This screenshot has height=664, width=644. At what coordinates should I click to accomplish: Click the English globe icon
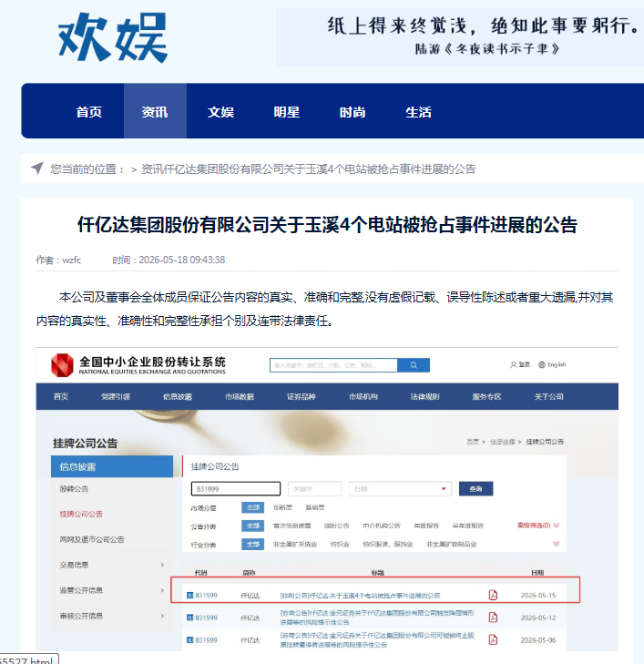tap(542, 364)
